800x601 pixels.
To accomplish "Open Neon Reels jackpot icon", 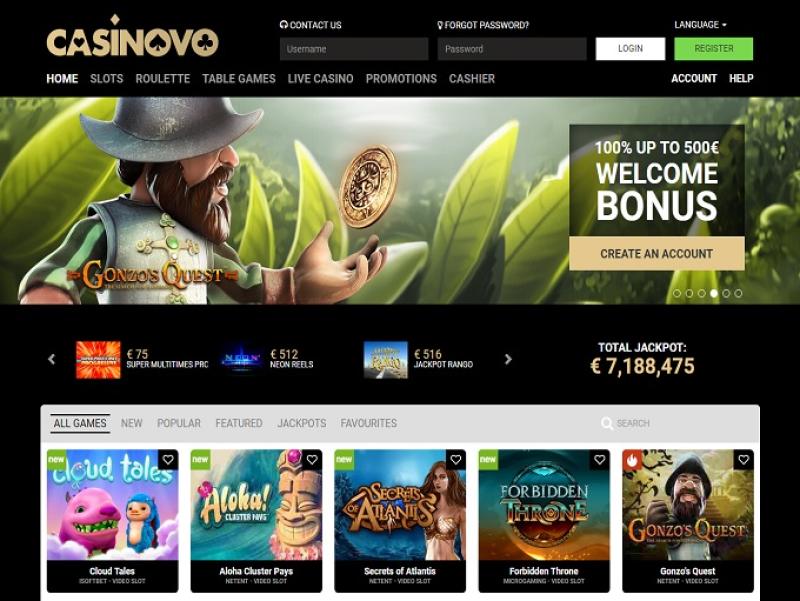I will pos(242,360).
